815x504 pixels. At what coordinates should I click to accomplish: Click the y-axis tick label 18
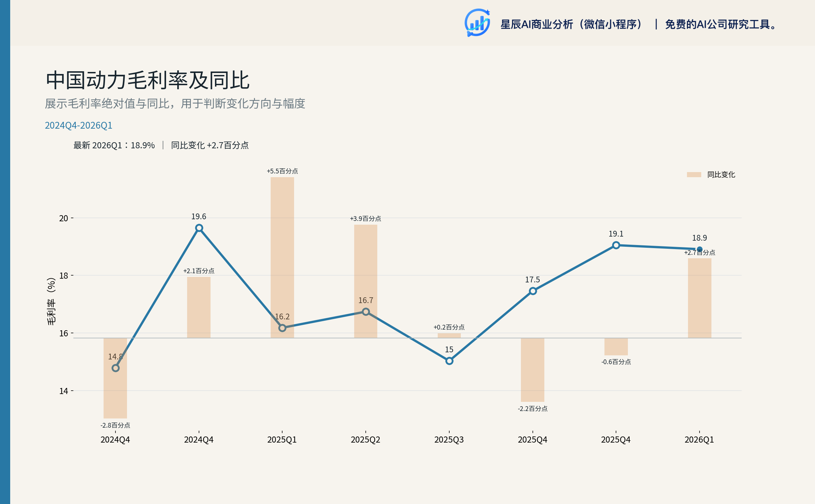coord(64,276)
